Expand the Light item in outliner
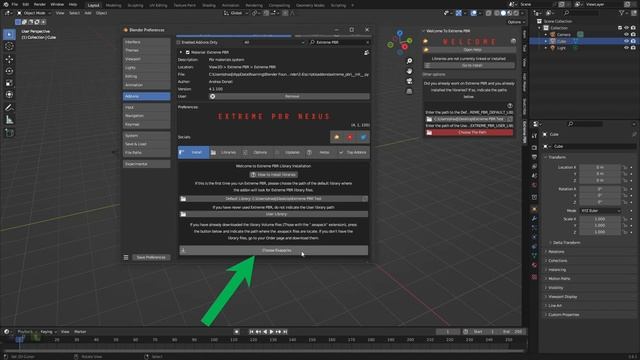Screen dimensions: 640x360 click(546, 48)
